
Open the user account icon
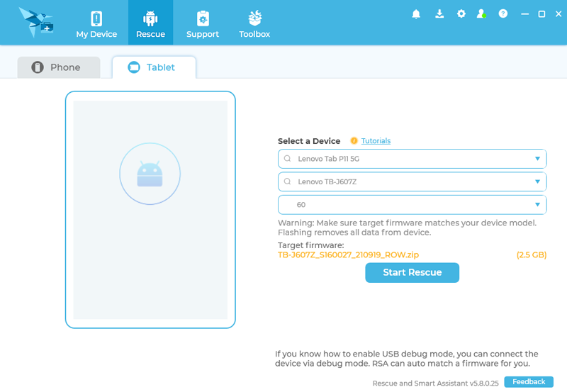point(481,13)
